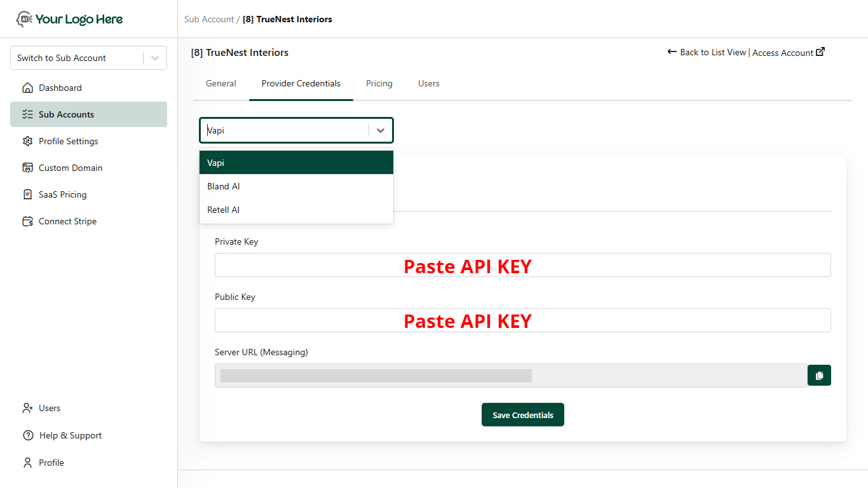Click the Dashboard home icon
The width and height of the screenshot is (868, 488).
pos(27,88)
